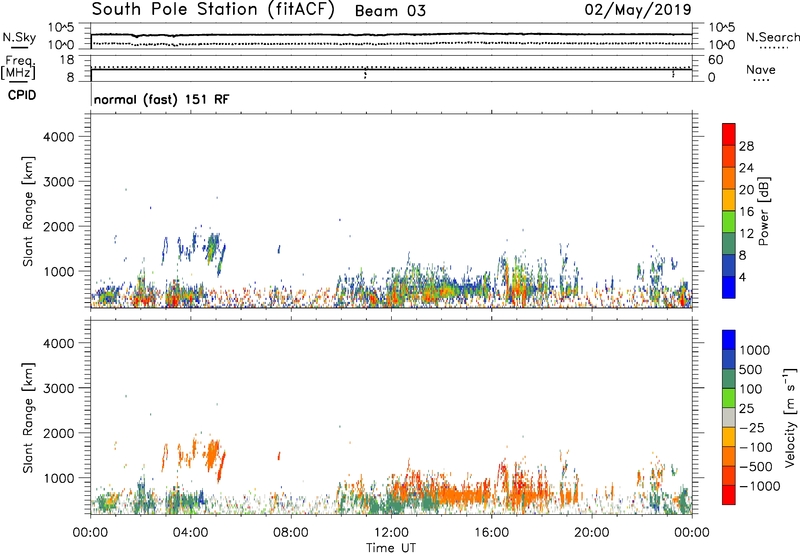Click the orange velocity scatter near 05:00 at 1500 km
Image resolution: width=800 pixels, height=554 pixels.
click(211, 454)
